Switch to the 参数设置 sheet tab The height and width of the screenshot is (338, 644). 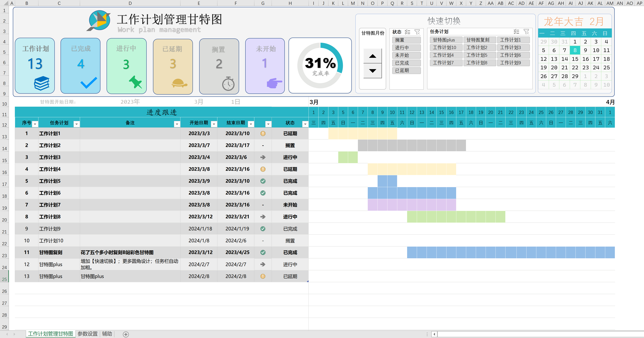click(87, 334)
